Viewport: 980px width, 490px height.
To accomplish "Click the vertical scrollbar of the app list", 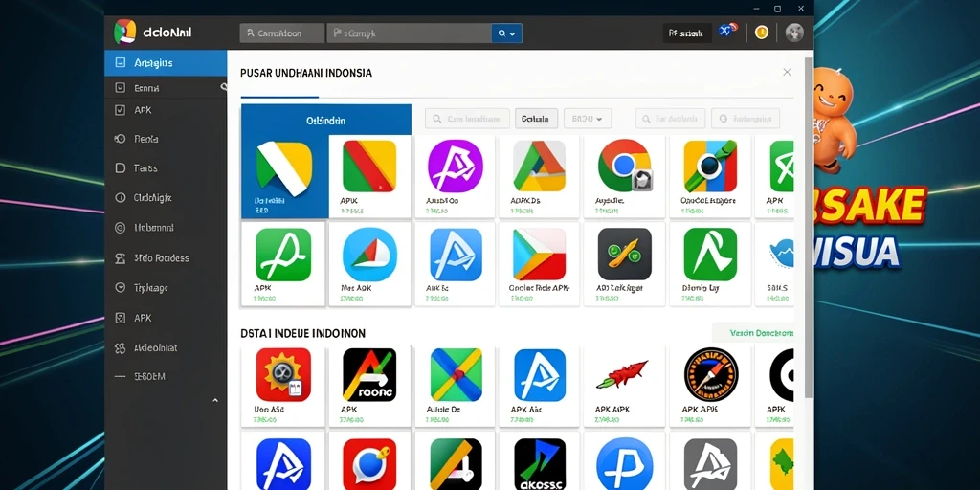I will point(808,228).
